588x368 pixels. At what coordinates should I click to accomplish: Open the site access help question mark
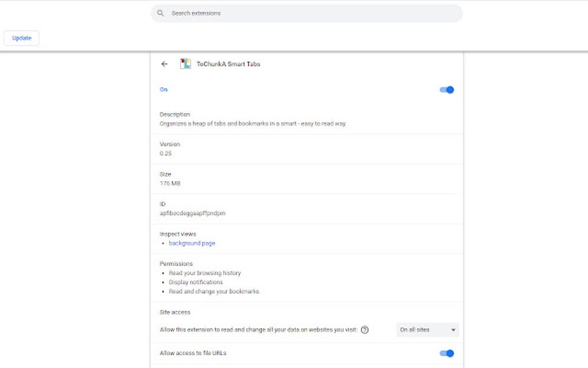pyautogui.click(x=364, y=330)
